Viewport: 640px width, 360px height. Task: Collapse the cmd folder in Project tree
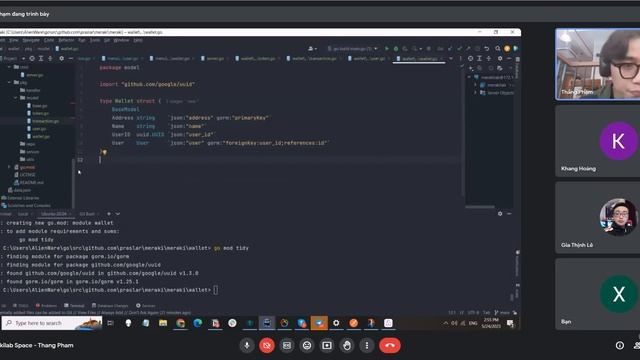9,67
